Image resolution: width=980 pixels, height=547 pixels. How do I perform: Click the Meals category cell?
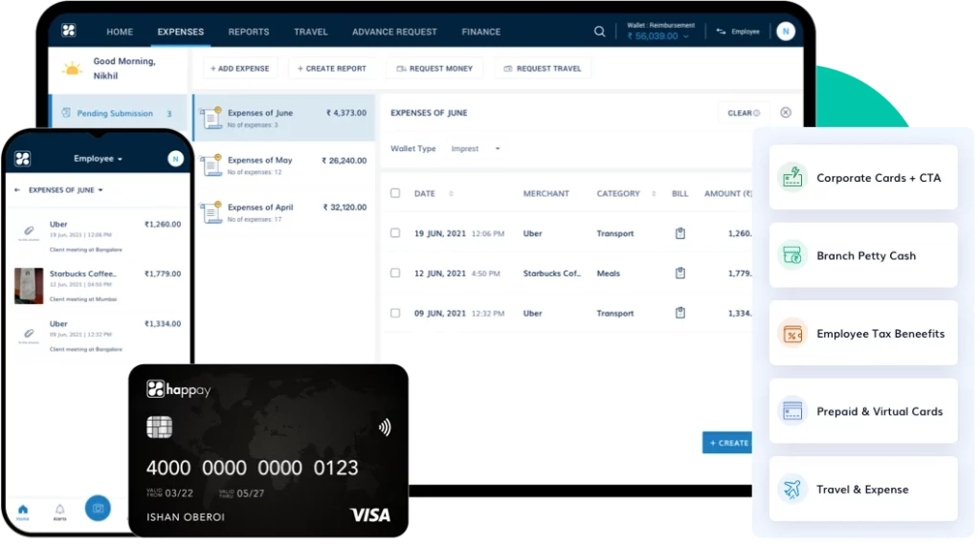(x=608, y=273)
